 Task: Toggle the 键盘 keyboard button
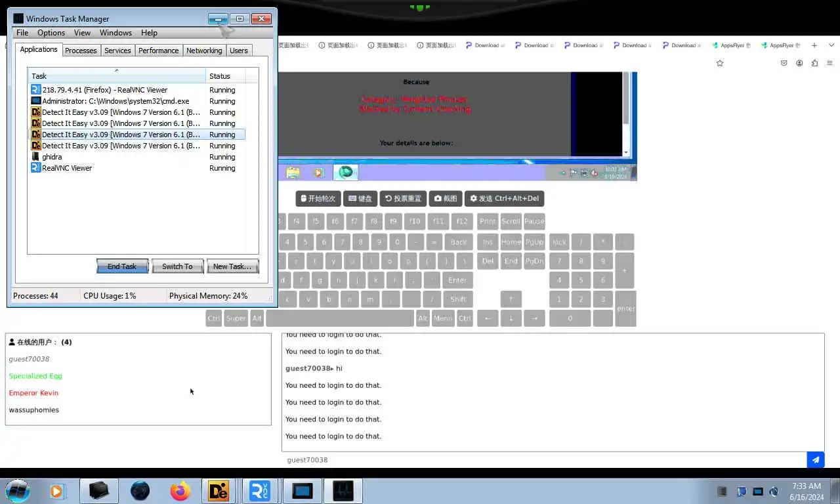click(x=360, y=199)
